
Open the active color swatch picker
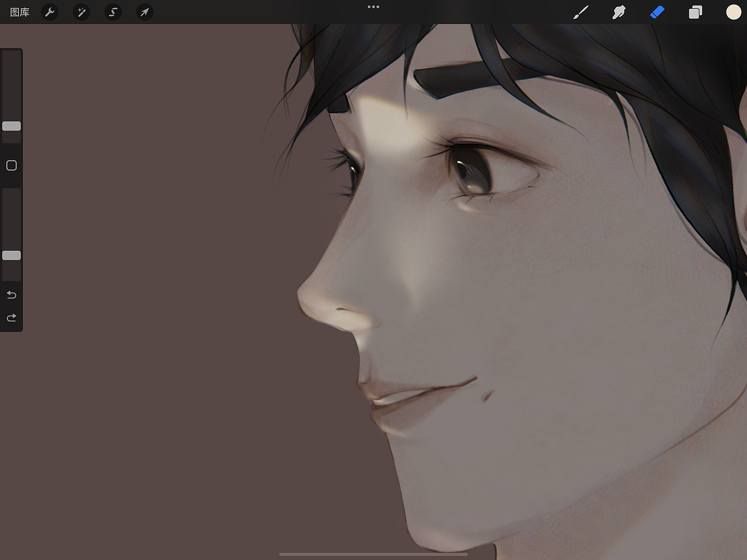(x=734, y=12)
